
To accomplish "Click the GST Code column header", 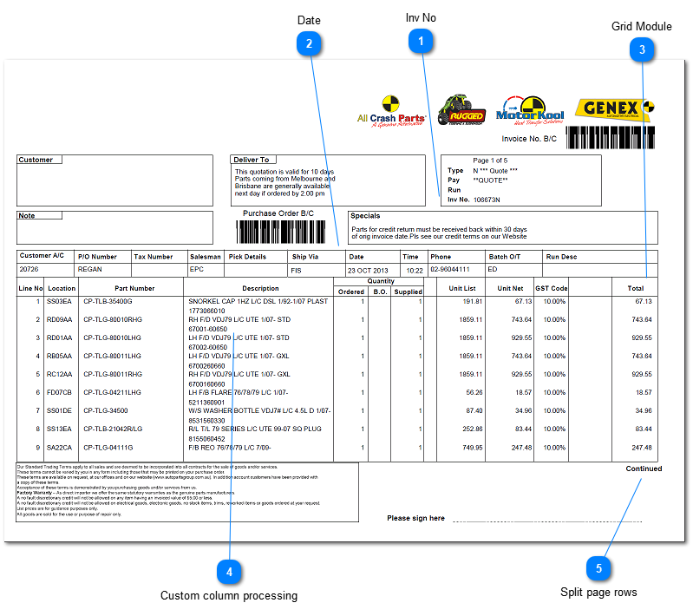I will coord(551,288).
